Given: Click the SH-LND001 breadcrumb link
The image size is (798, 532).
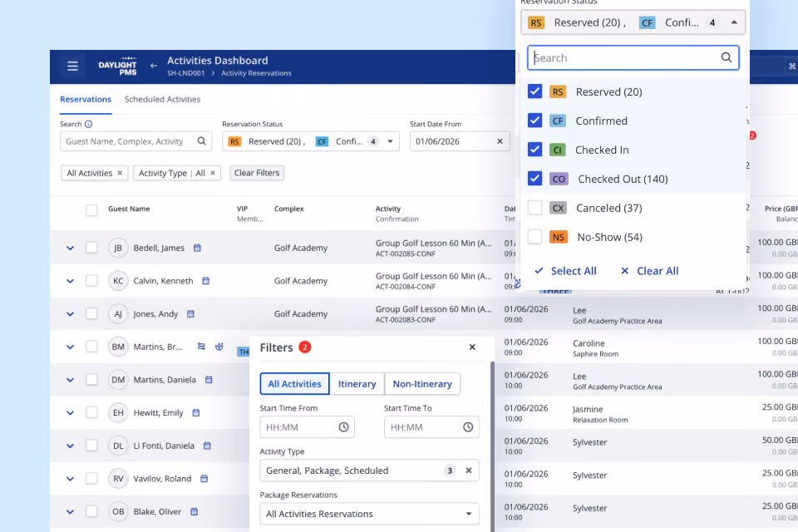Looking at the screenshot, I should (185, 73).
